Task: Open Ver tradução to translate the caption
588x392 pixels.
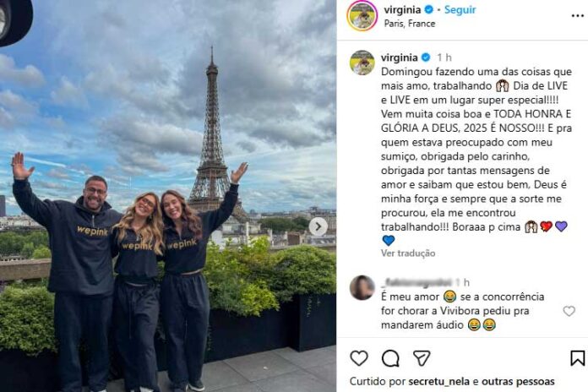Action: pyautogui.click(x=408, y=253)
